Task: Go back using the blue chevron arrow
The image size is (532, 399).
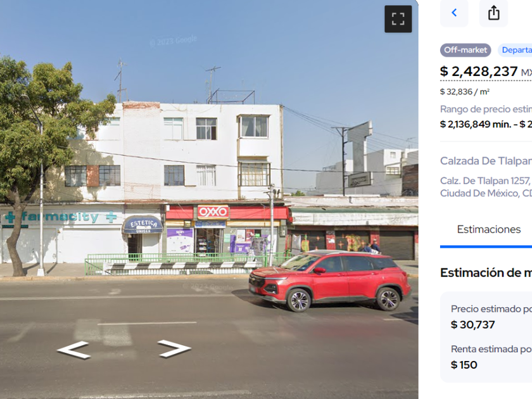Action: point(454,13)
